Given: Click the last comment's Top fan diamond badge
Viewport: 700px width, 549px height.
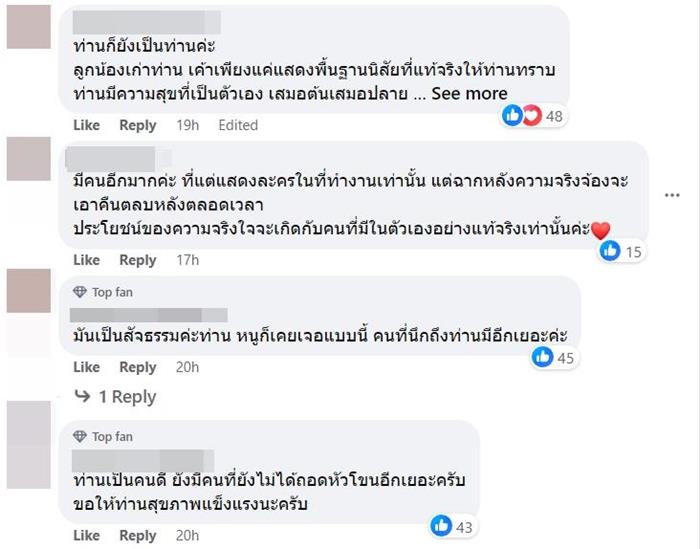Looking at the screenshot, I should 80,437.
